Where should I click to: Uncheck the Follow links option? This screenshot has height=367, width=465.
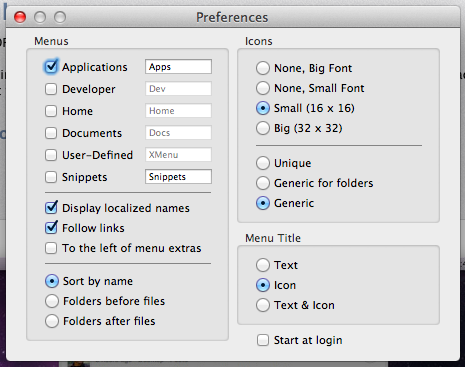click(x=51, y=228)
